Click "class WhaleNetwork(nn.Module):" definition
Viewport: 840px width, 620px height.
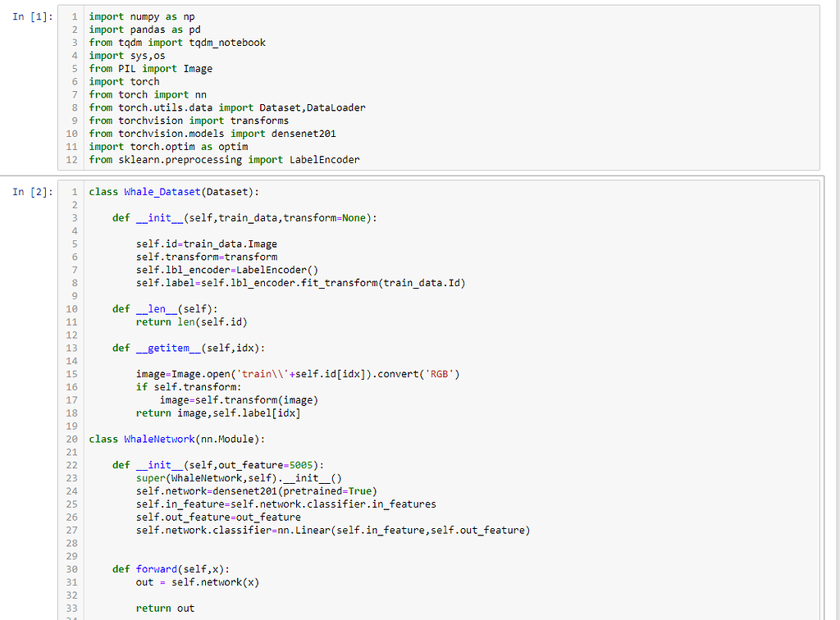click(177, 439)
